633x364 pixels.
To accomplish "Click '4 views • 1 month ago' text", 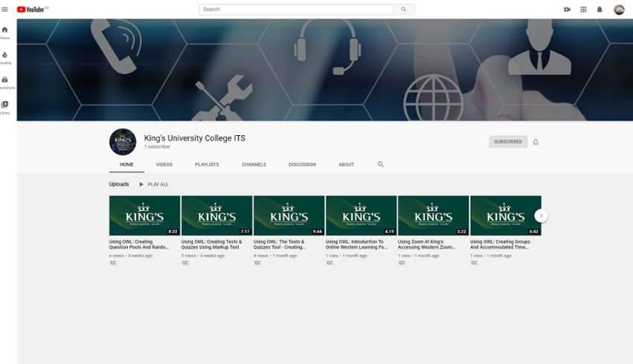I will click(x=275, y=256).
